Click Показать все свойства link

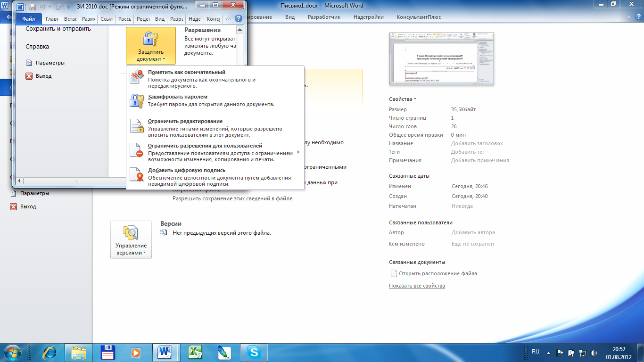tap(417, 286)
